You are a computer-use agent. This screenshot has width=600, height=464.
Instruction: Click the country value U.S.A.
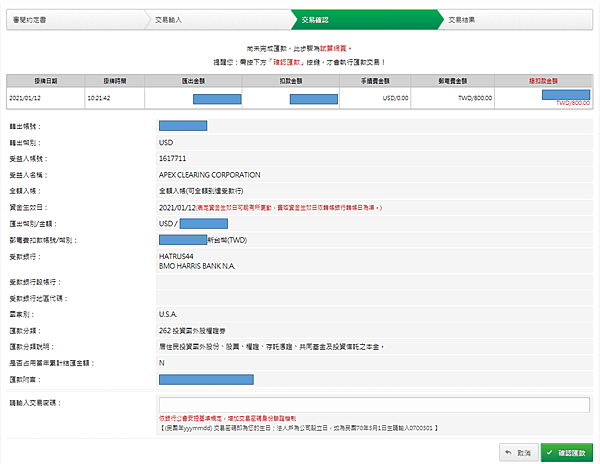pyautogui.click(x=168, y=314)
